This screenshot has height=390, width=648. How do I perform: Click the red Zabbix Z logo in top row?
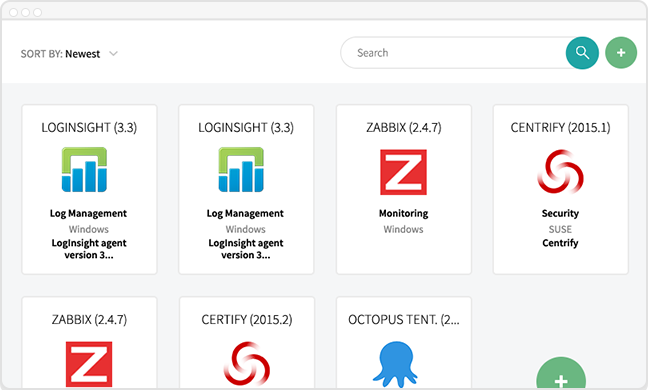click(x=403, y=172)
